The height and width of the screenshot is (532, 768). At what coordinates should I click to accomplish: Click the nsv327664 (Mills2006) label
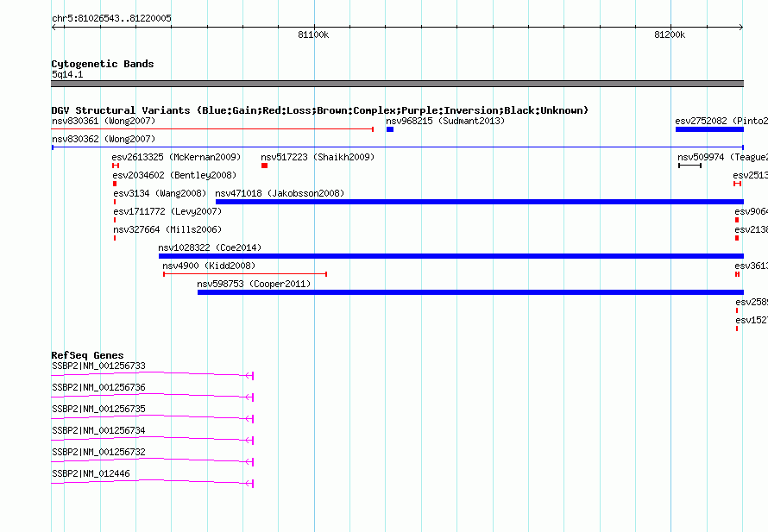(x=167, y=229)
